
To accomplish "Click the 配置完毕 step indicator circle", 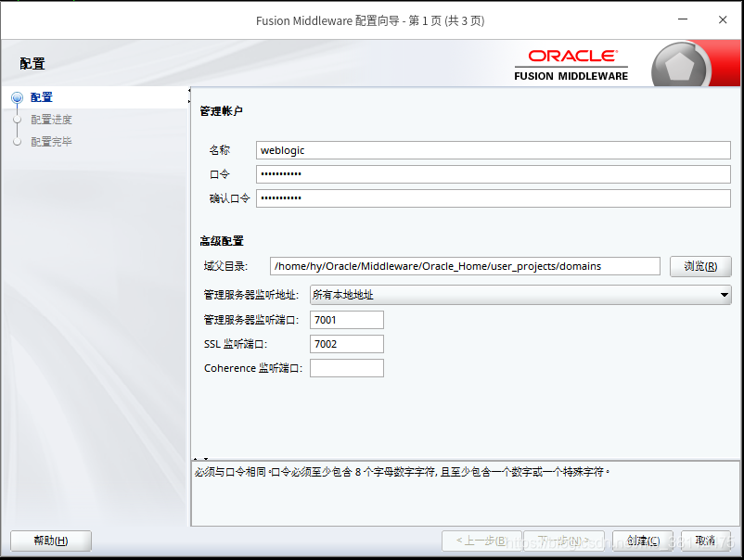I will tap(17, 141).
